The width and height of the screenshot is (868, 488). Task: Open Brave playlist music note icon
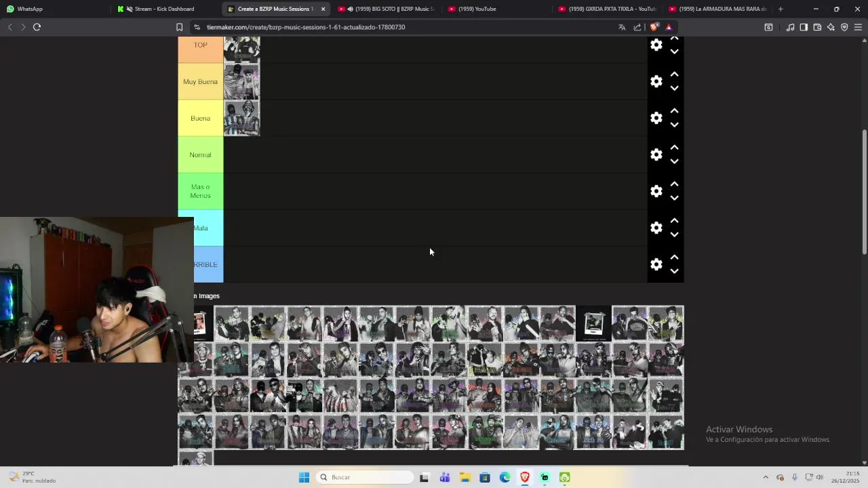[x=790, y=27]
